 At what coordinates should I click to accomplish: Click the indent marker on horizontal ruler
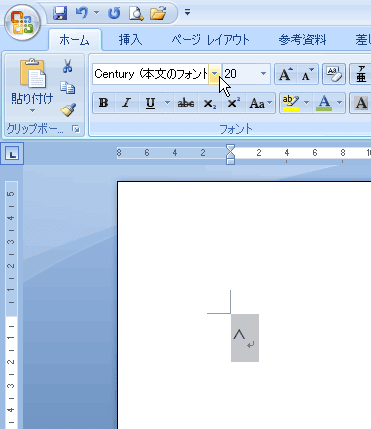[x=230, y=154]
